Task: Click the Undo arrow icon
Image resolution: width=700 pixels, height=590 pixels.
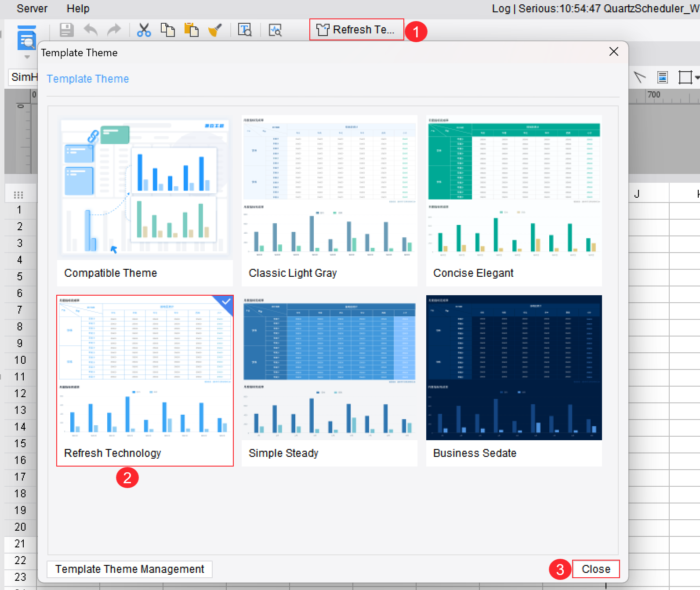Action: pos(91,30)
